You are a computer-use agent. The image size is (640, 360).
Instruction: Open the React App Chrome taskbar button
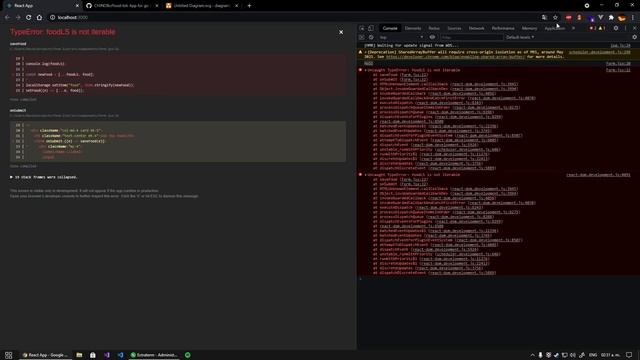pos(45,355)
